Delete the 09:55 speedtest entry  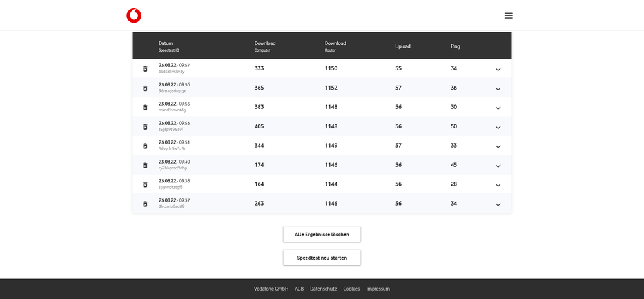tap(145, 108)
